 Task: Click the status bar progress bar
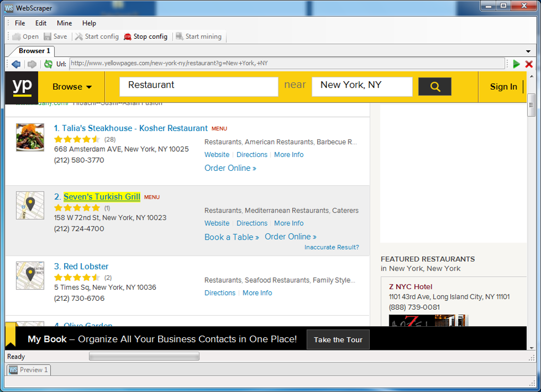coord(144,356)
